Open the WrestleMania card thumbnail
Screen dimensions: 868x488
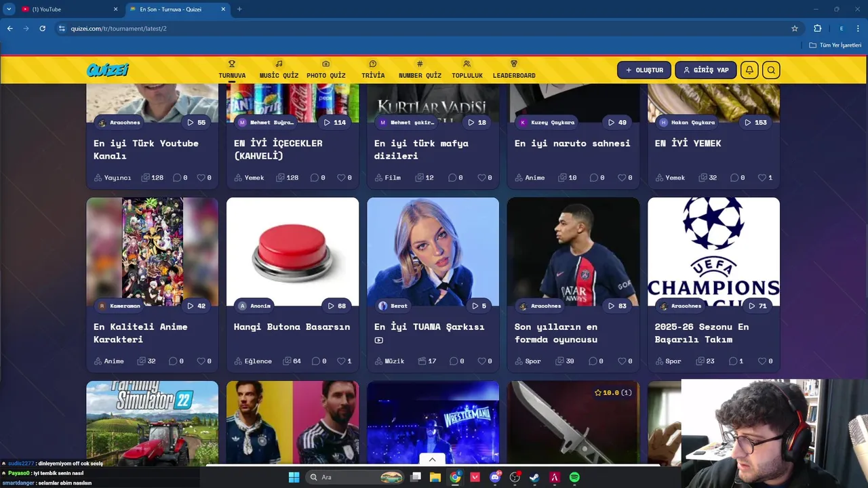pos(433,422)
